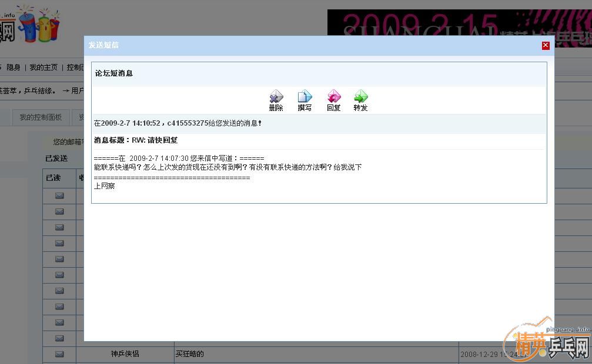
Task: Click the envelope icon in 神兵侠侣 row
Action: point(59,354)
